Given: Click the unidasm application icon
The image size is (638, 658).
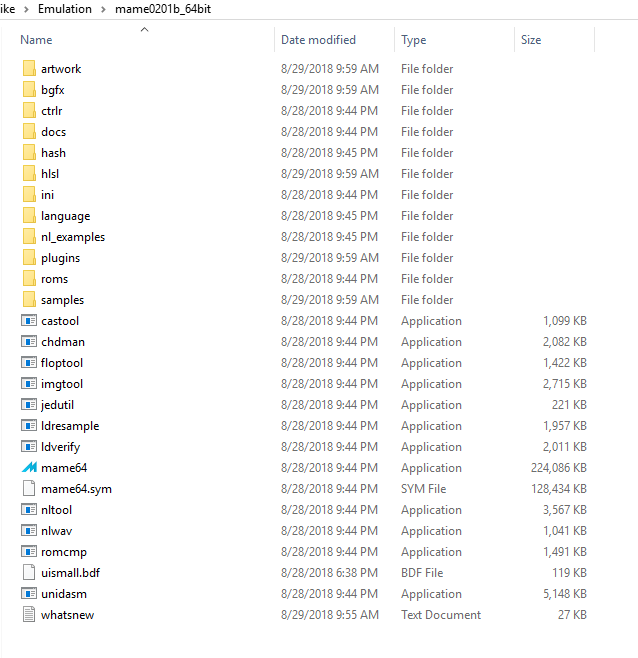Looking at the screenshot, I should point(29,593).
